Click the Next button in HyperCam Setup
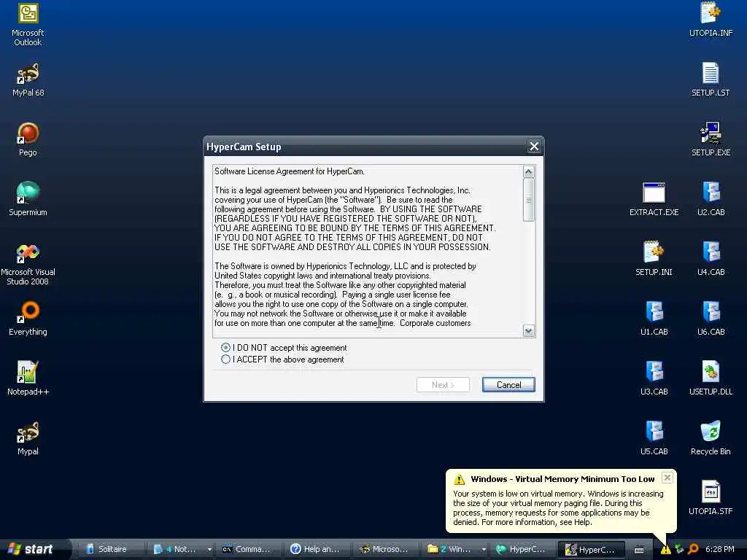The image size is (747, 560). point(443,385)
